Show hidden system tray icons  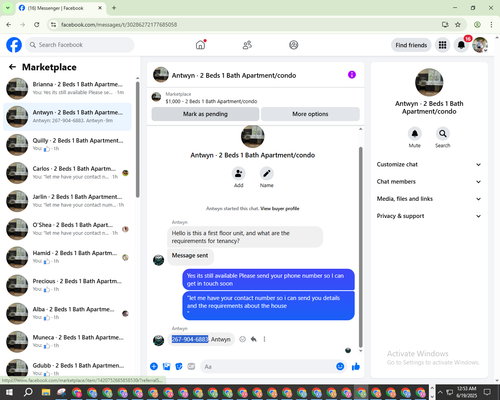[440, 392]
